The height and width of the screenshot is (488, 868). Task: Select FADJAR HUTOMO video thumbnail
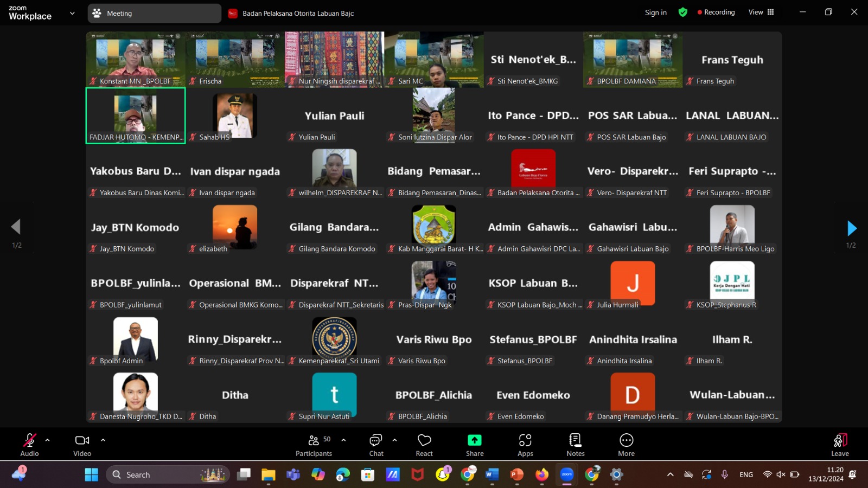[x=136, y=115]
